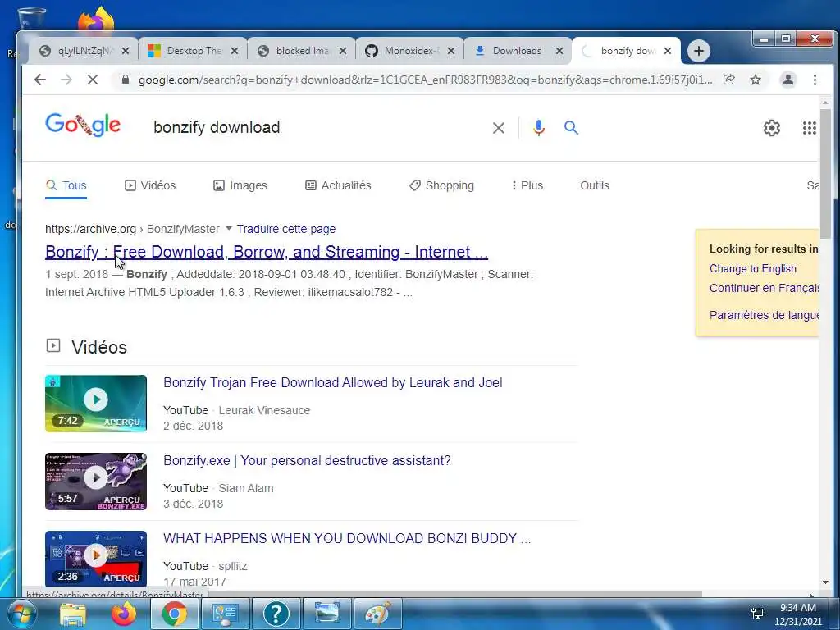Play the 5:57 Bonzify.exe thumbnail
The image size is (840, 630).
point(96,481)
